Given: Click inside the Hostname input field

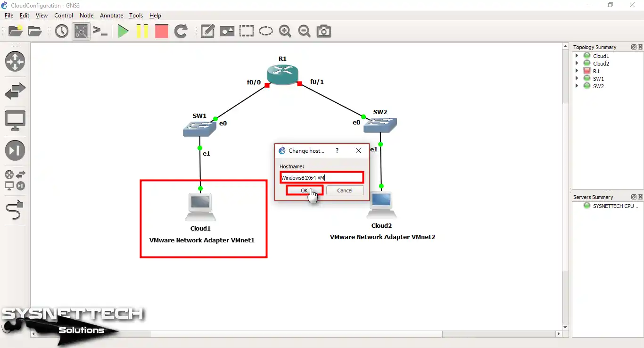Looking at the screenshot, I should pos(322,177).
